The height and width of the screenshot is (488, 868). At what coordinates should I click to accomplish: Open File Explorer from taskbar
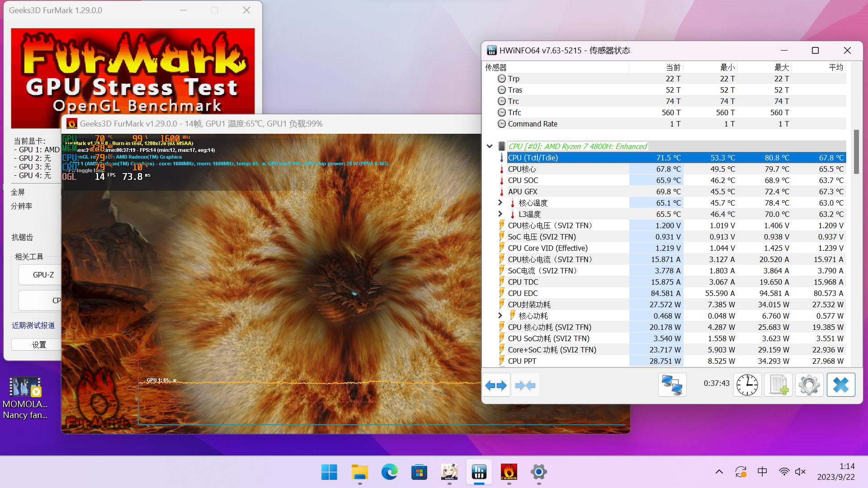359,472
